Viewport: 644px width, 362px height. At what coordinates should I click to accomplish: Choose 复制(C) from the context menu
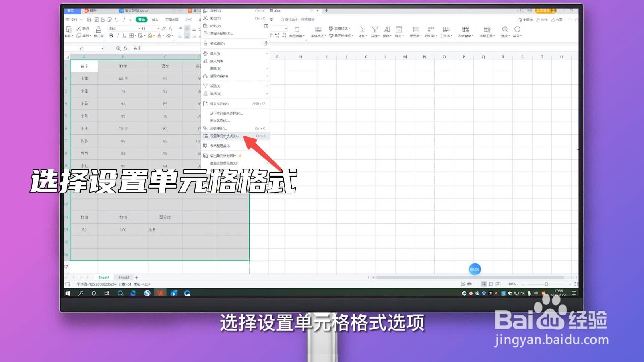tap(235, 11)
